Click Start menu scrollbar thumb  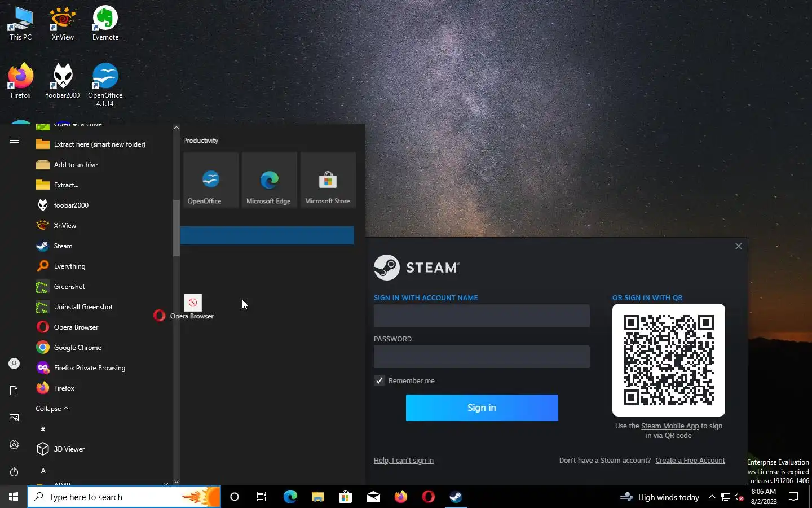click(176, 228)
